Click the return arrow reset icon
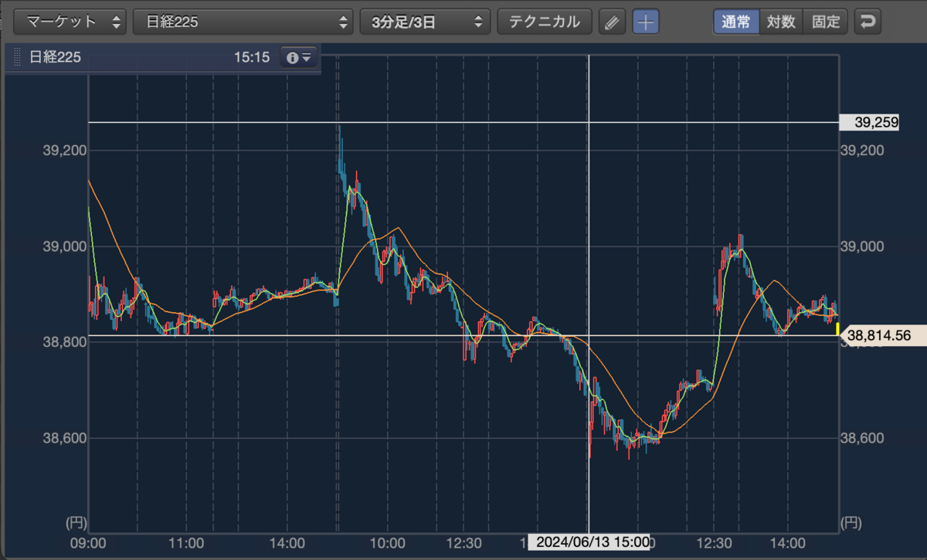The height and width of the screenshot is (560, 927). tap(868, 22)
